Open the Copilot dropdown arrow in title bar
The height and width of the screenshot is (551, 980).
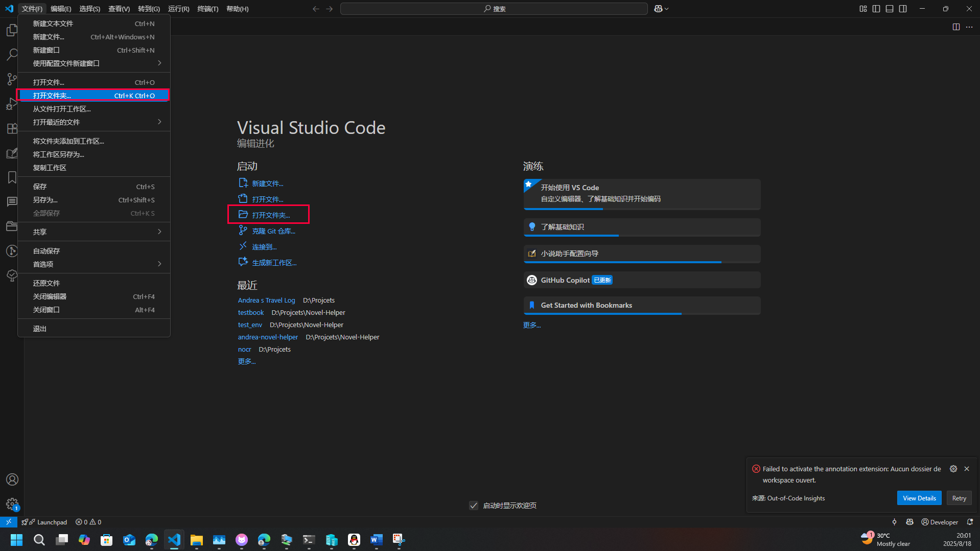click(x=667, y=9)
